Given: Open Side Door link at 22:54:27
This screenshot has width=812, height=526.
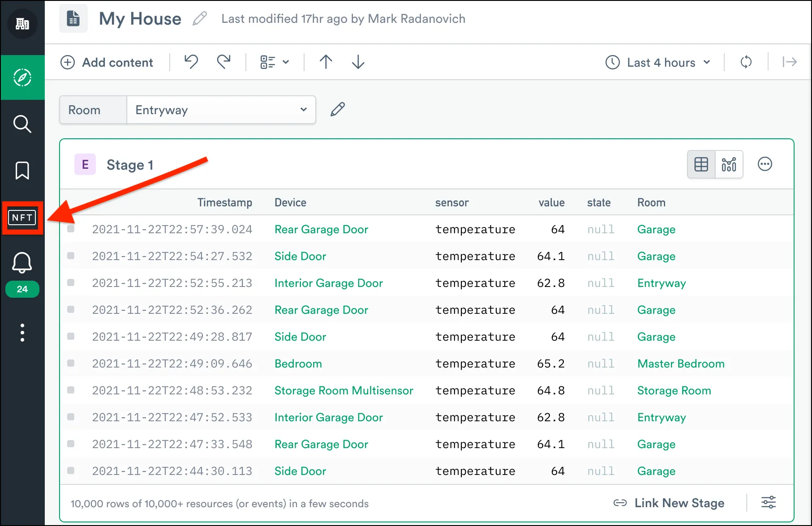Looking at the screenshot, I should click(300, 256).
